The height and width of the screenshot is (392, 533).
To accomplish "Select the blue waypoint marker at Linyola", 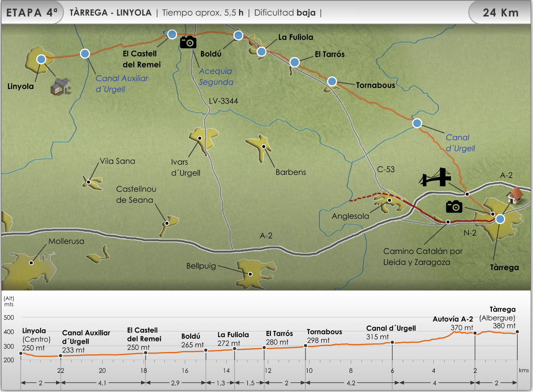I will tap(41, 59).
